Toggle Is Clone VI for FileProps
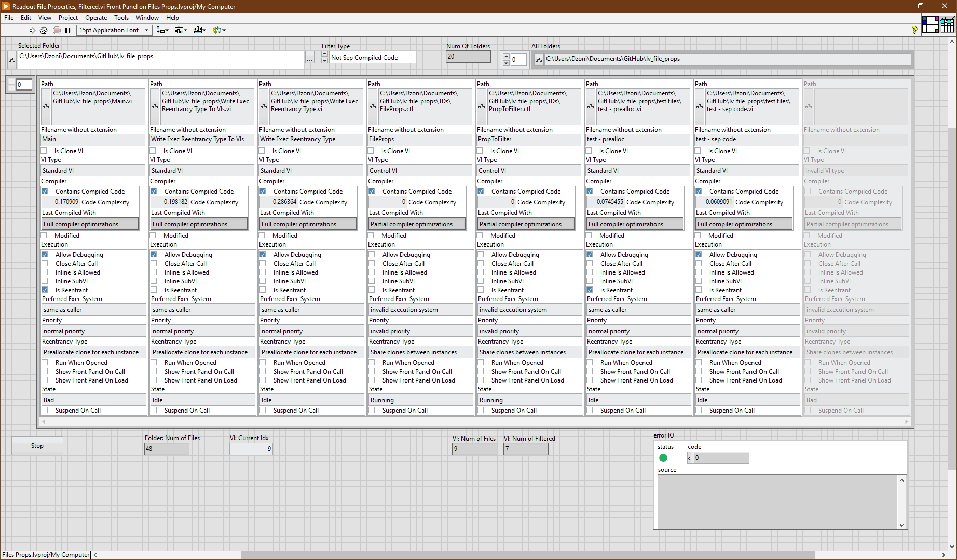Image resolution: width=957 pixels, height=560 pixels. click(371, 151)
